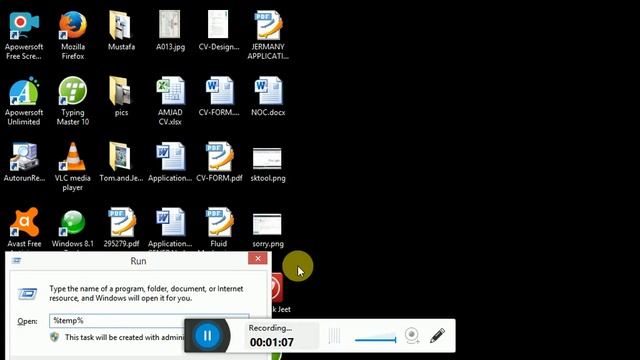Launch Typing Master 10 shortcut
The height and width of the screenshot is (360, 640).
click(x=73, y=101)
